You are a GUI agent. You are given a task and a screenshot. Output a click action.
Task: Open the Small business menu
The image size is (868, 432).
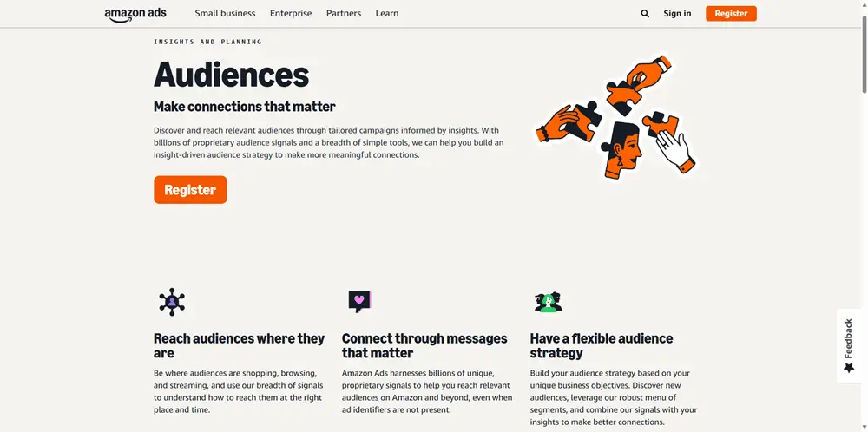point(225,14)
